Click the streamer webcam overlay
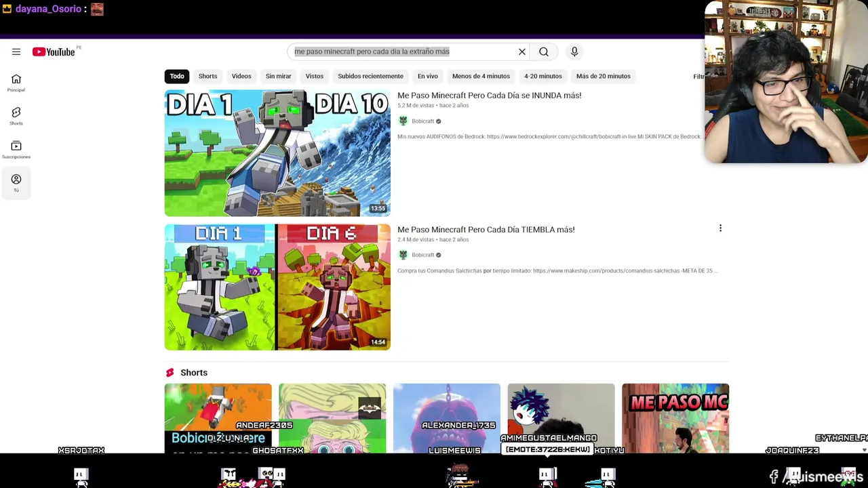 pos(786,82)
